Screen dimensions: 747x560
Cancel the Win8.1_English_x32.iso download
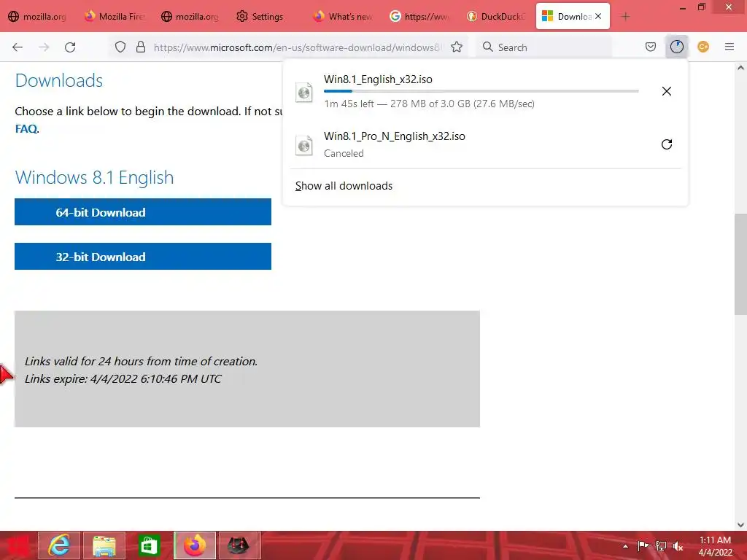[x=667, y=91]
